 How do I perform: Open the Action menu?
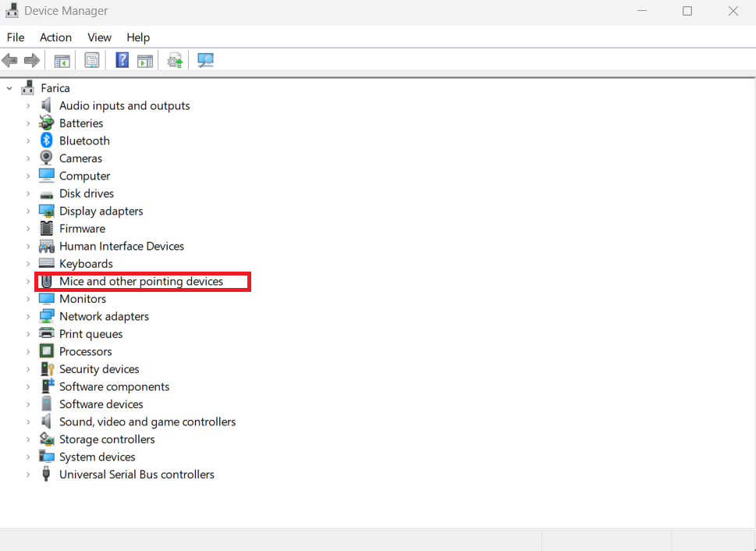(x=55, y=37)
